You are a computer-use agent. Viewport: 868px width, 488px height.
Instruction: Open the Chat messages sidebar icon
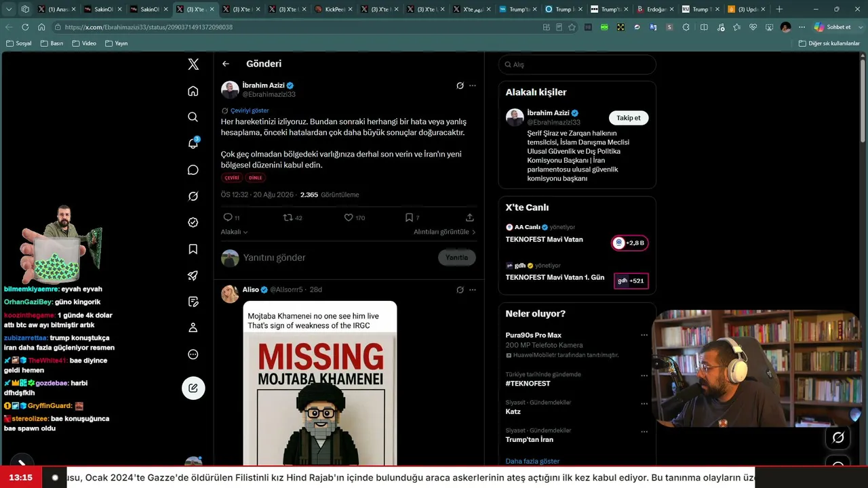(x=193, y=170)
